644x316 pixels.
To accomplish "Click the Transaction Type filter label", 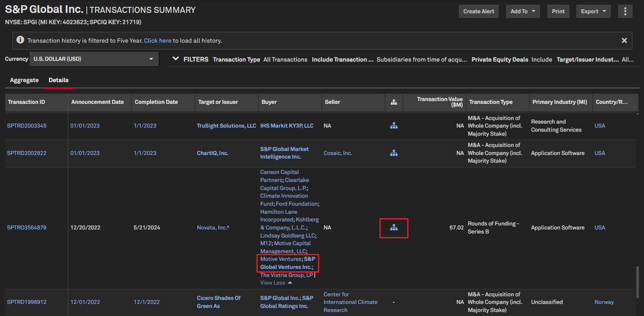I will pyautogui.click(x=236, y=60).
